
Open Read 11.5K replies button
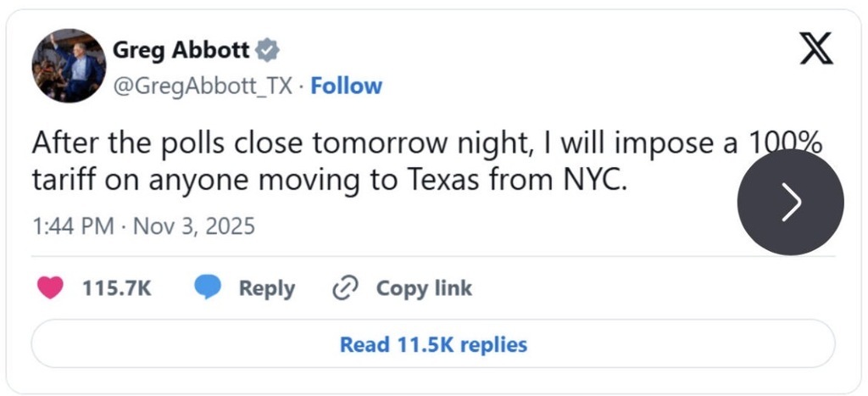click(x=433, y=344)
